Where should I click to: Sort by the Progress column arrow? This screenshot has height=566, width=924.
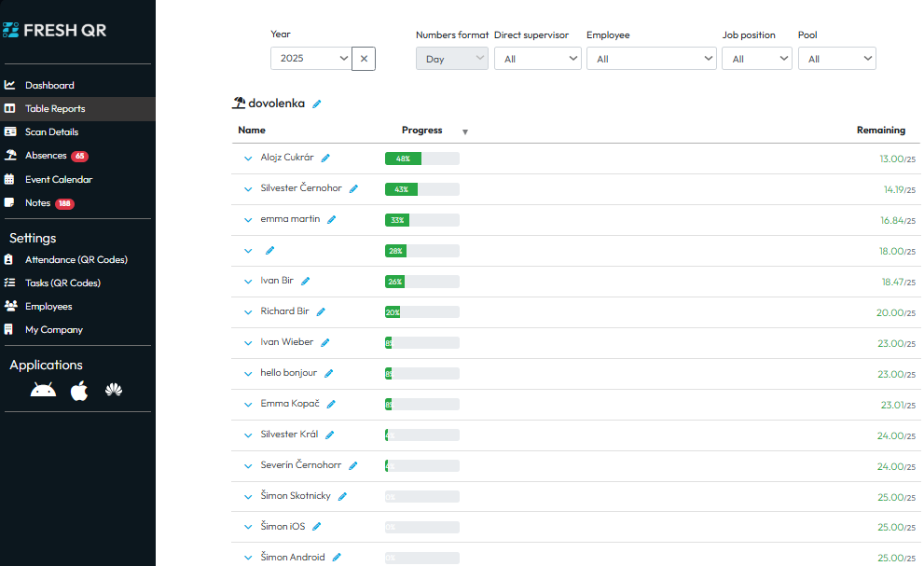(x=465, y=131)
